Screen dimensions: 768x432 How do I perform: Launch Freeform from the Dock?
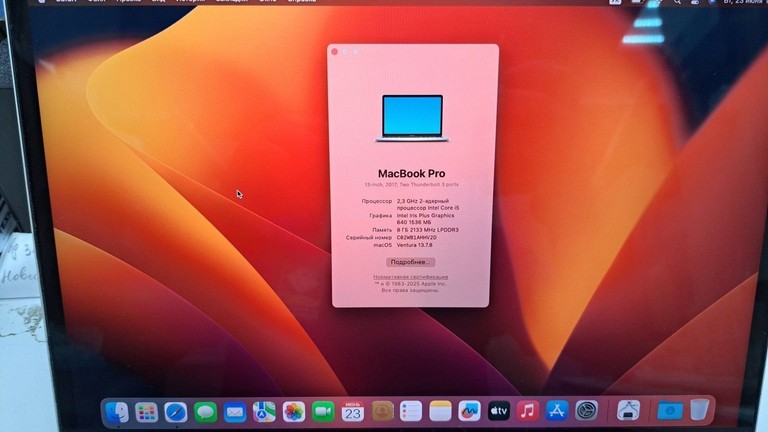coord(469,411)
